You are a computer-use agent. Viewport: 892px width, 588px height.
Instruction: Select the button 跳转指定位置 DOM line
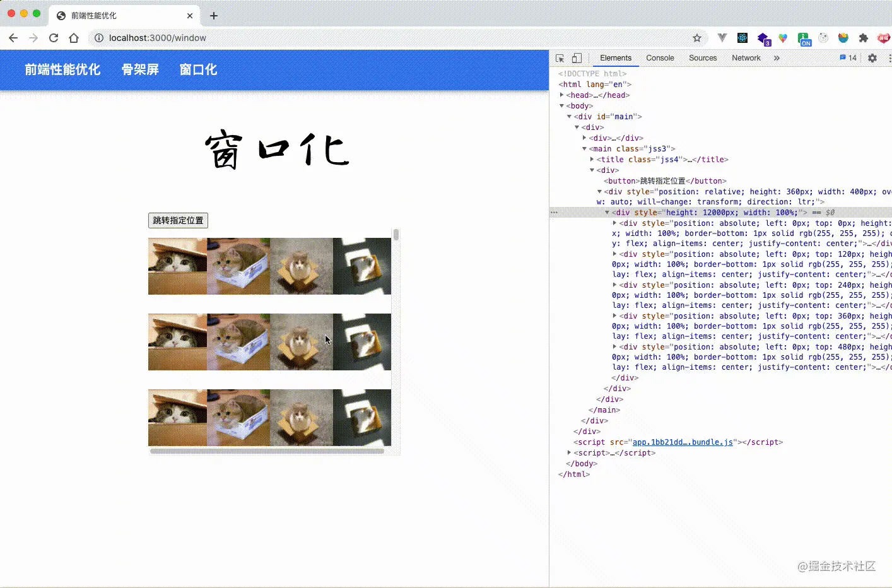(665, 181)
